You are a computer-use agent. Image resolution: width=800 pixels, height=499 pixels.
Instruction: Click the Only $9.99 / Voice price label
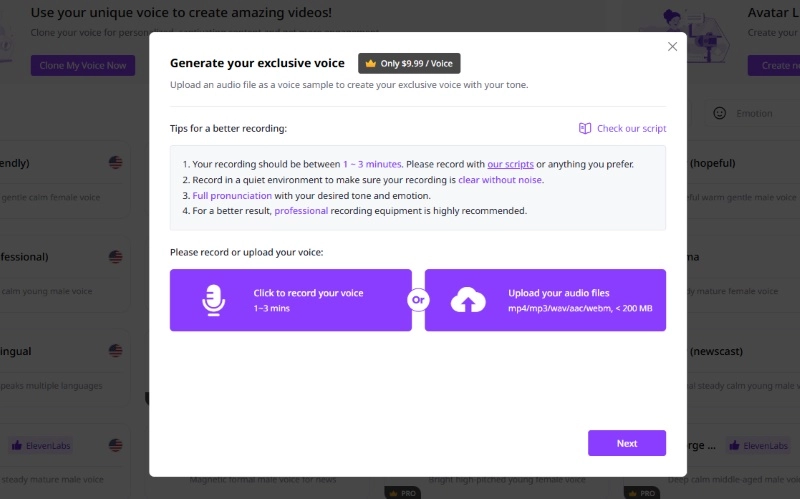pos(416,64)
